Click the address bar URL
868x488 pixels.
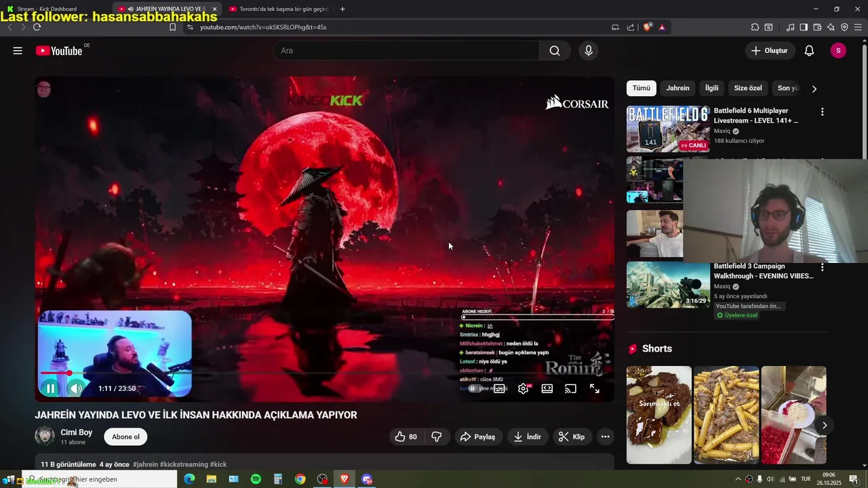coord(263,27)
